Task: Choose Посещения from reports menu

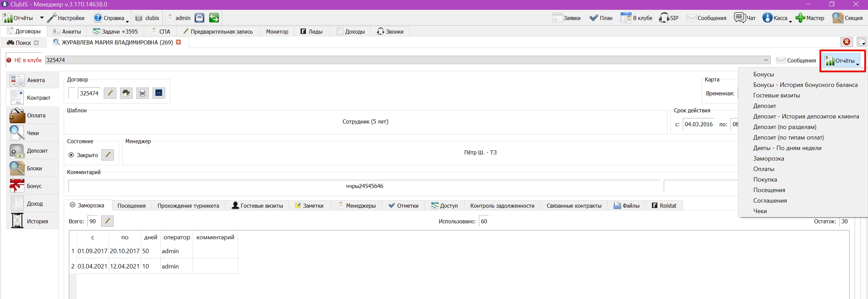Action: click(769, 190)
